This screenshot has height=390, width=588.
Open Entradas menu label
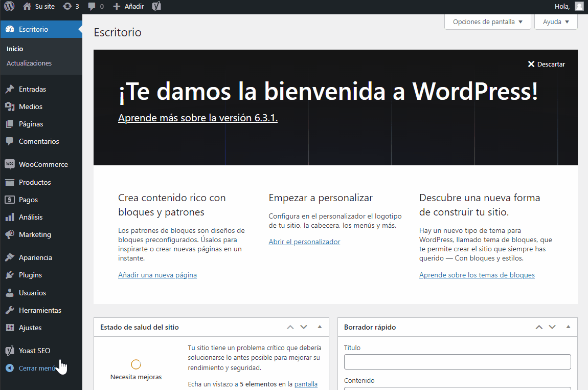(33, 89)
